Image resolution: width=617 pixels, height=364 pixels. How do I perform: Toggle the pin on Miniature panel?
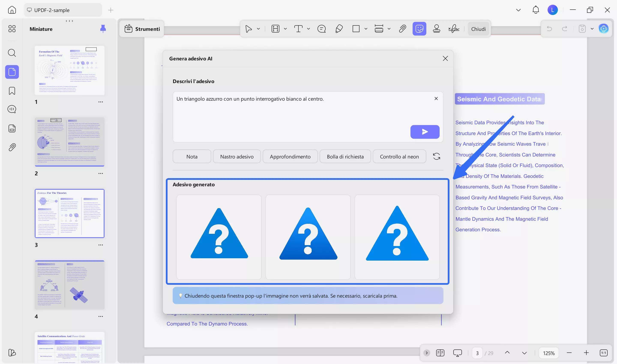coord(103,29)
